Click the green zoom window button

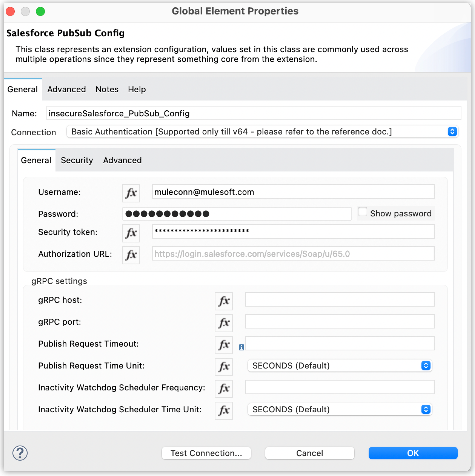(40, 11)
